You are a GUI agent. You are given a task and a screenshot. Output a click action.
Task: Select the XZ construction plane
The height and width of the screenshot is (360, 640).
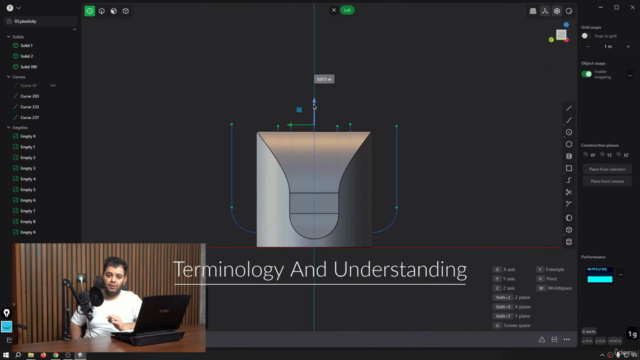[x=623, y=155]
